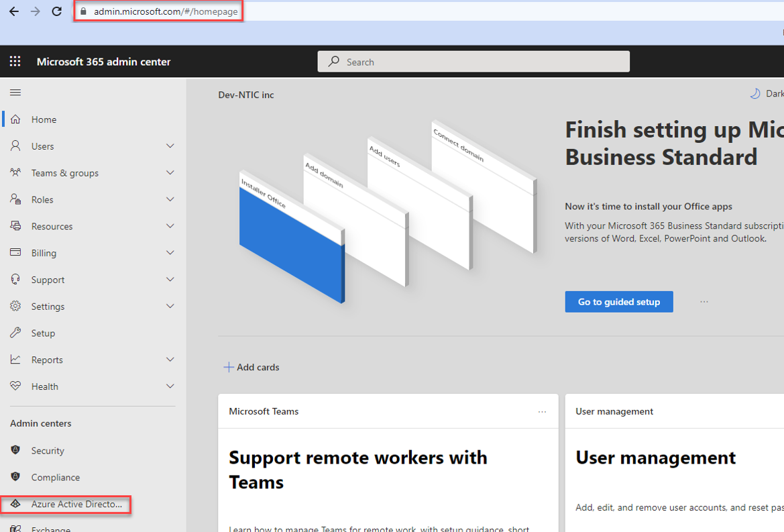784x532 pixels.
Task: Click the browser forward arrow
Action: pos(36,11)
